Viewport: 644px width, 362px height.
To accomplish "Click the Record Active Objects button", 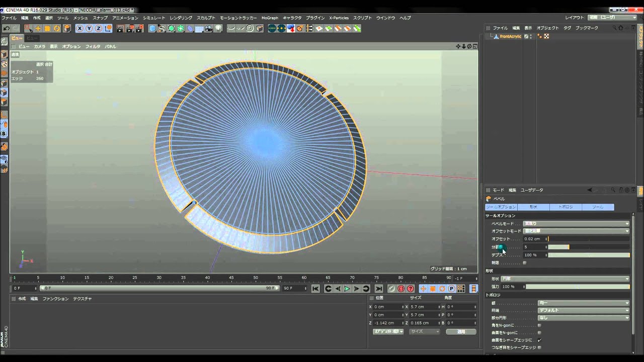I will point(391,289).
